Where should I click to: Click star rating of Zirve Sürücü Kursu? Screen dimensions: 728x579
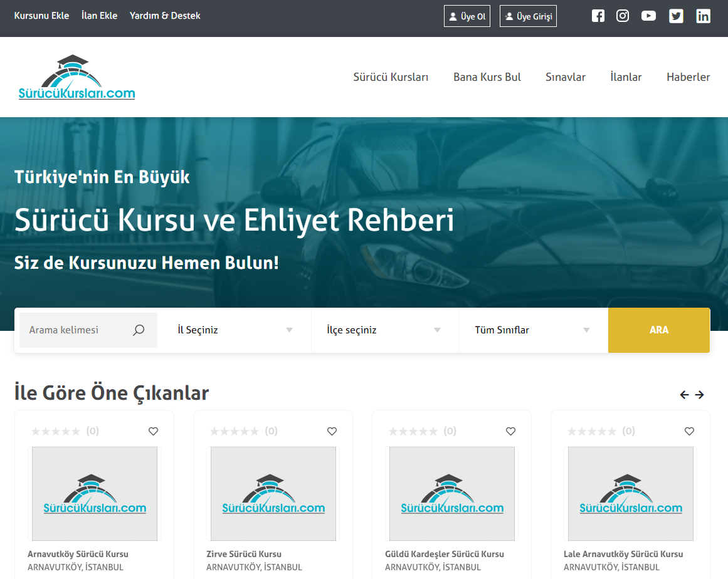pos(235,432)
